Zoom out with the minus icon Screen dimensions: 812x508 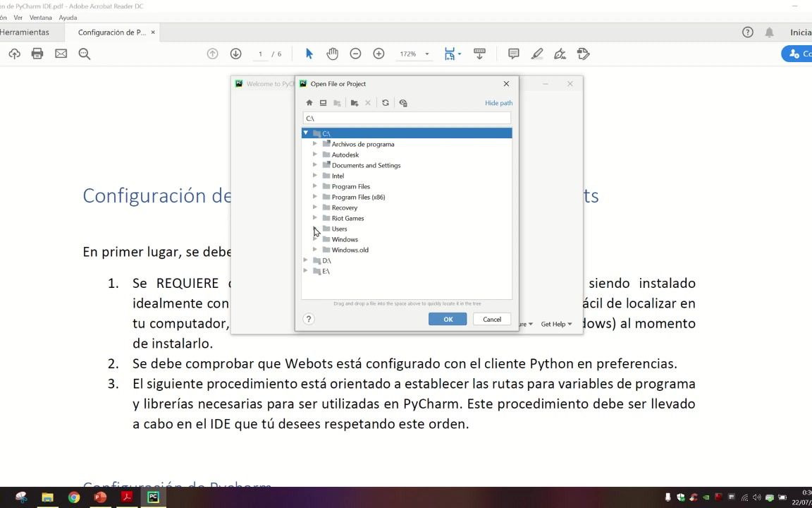(355, 54)
